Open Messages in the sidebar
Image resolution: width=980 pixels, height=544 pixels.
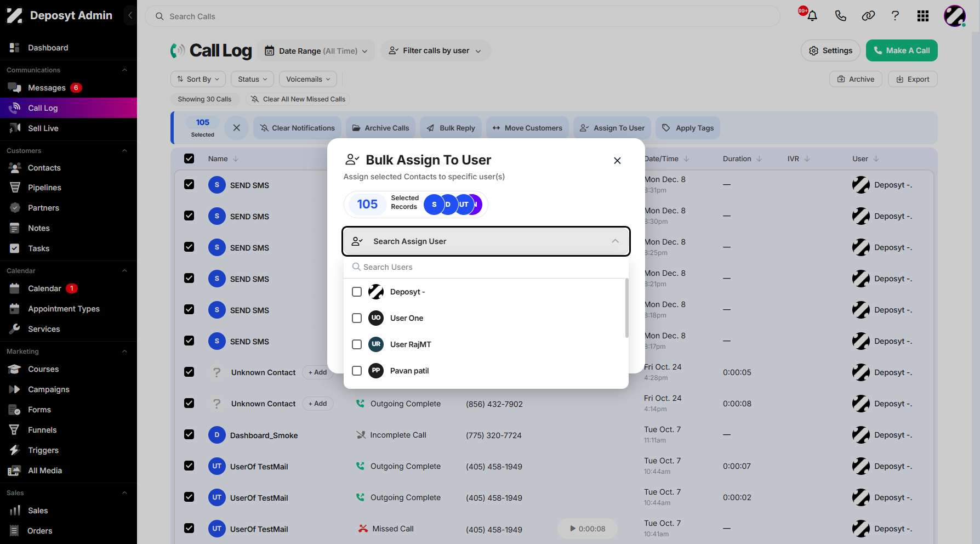[x=69, y=88]
